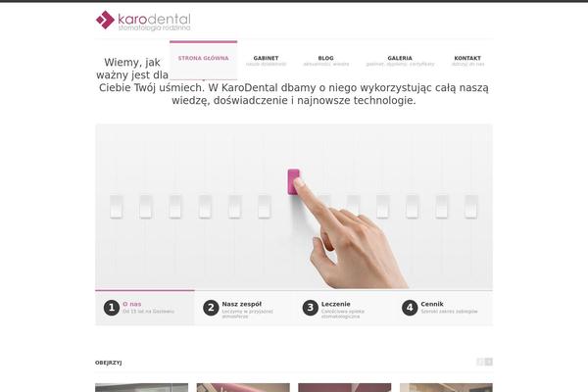Switch slider to Nasz zespół tab
This screenshot has height=392, width=588.
pyautogui.click(x=244, y=308)
